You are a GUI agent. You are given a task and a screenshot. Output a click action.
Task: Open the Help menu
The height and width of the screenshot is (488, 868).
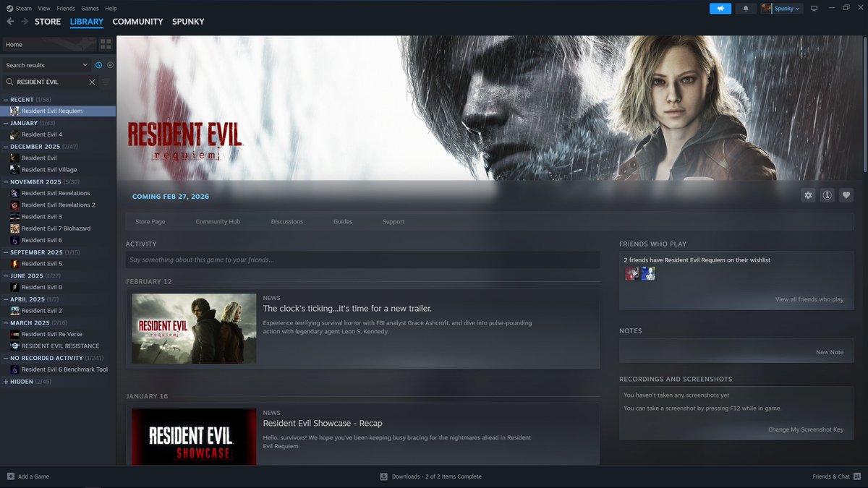point(111,8)
